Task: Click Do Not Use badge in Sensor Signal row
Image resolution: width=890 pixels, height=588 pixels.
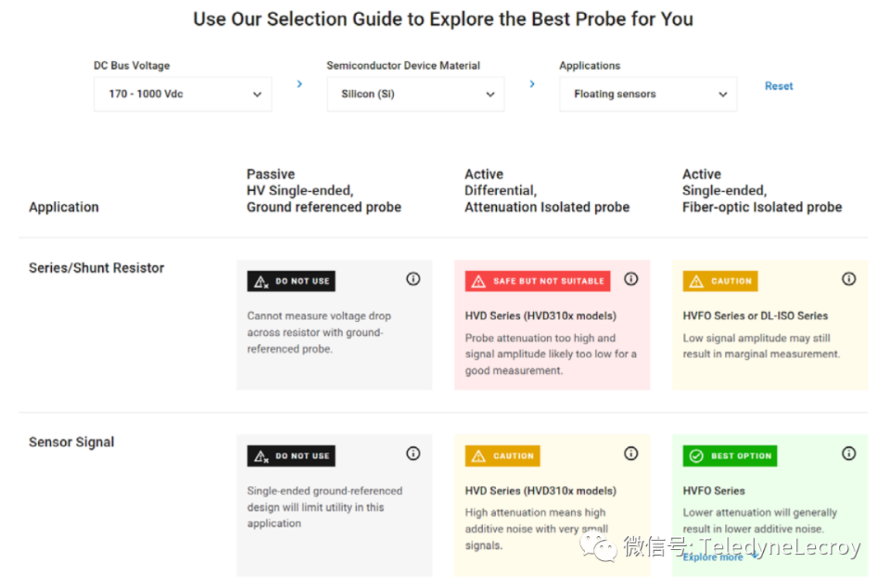Action: (x=291, y=455)
